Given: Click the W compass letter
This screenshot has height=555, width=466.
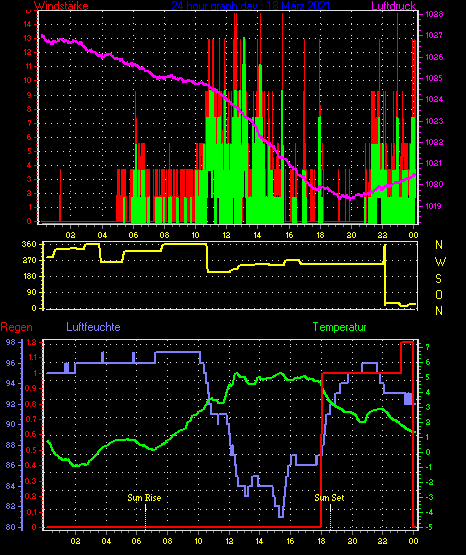Looking at the screenshot, I should point(440,262).
